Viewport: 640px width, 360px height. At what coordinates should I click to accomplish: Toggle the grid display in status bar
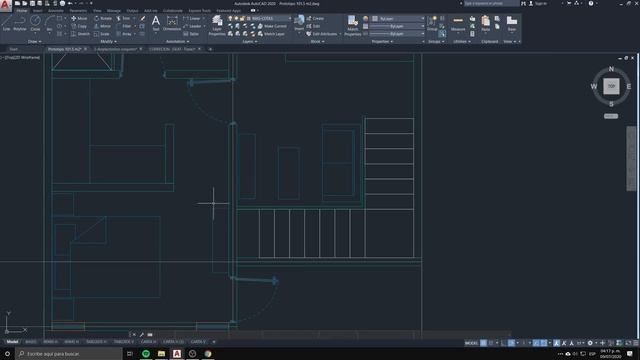[483, 343]
